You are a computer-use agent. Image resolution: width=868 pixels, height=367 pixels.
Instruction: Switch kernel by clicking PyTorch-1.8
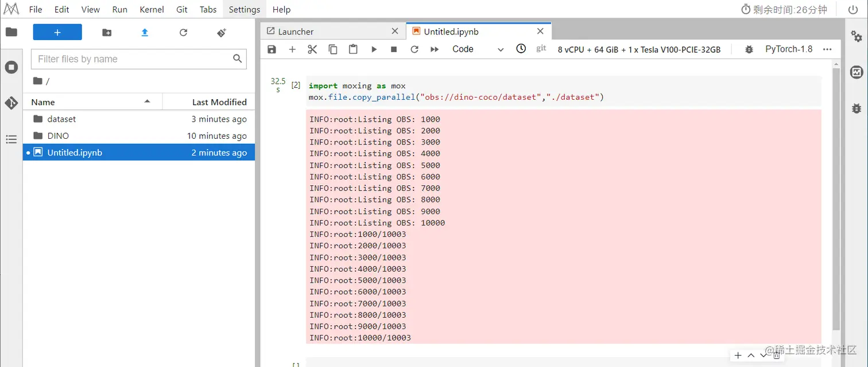point(789,49)
